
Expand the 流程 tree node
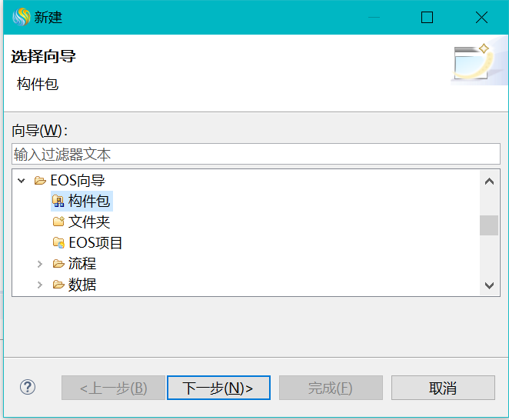pos(40,264)
